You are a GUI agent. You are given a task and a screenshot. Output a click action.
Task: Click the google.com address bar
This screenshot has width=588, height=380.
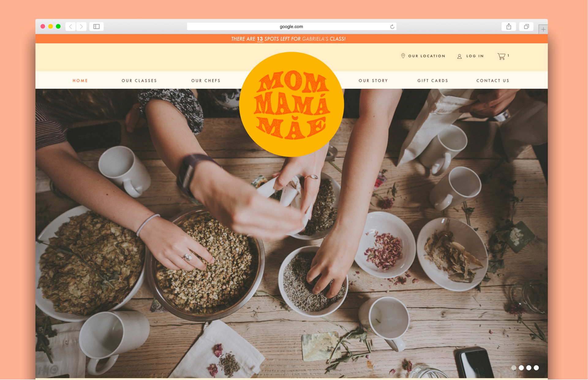pos(292,27)
